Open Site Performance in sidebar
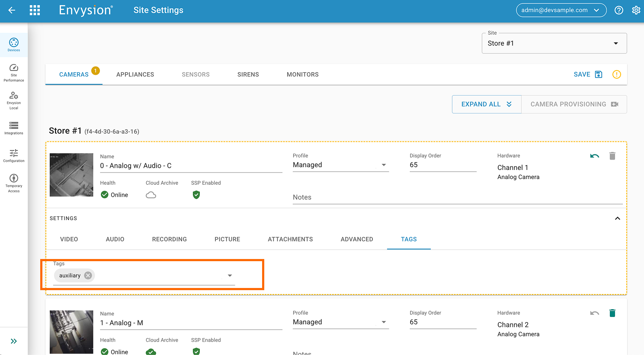644x355 pixels. pos(14,73)
